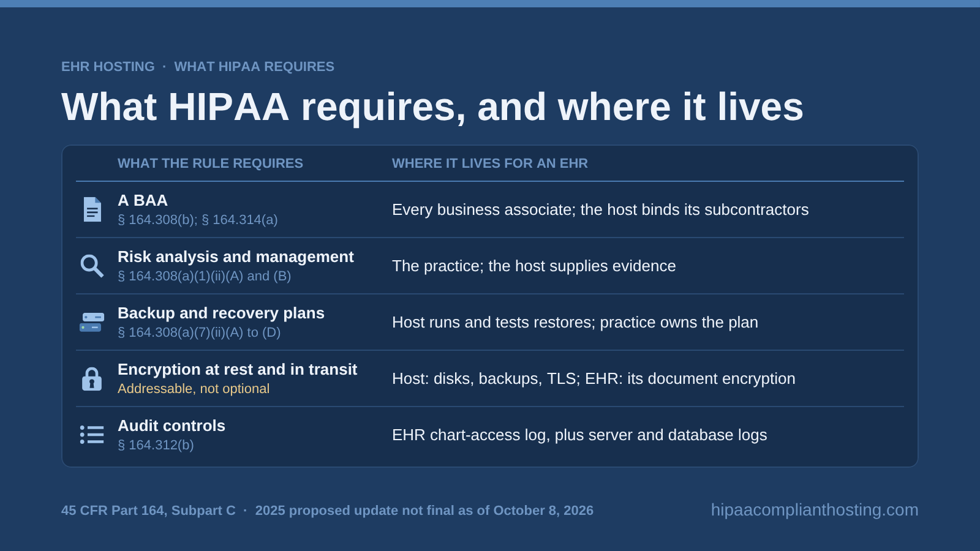980x551 pixels.
Task: Select 'Risk analysis and management' heading
Action: click(x=236, y=257)
